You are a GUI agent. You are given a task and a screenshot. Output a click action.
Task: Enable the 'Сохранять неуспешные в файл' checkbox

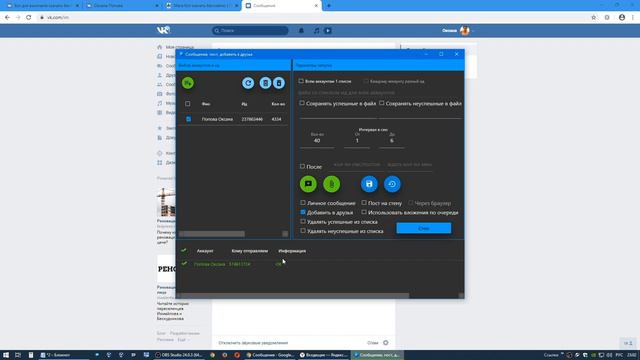pos(382,103)
